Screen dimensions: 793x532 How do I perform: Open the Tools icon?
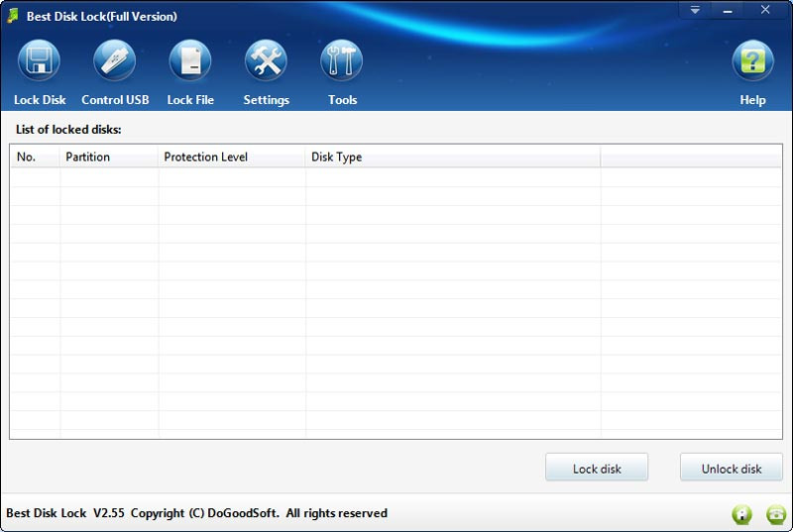point(341,60)
